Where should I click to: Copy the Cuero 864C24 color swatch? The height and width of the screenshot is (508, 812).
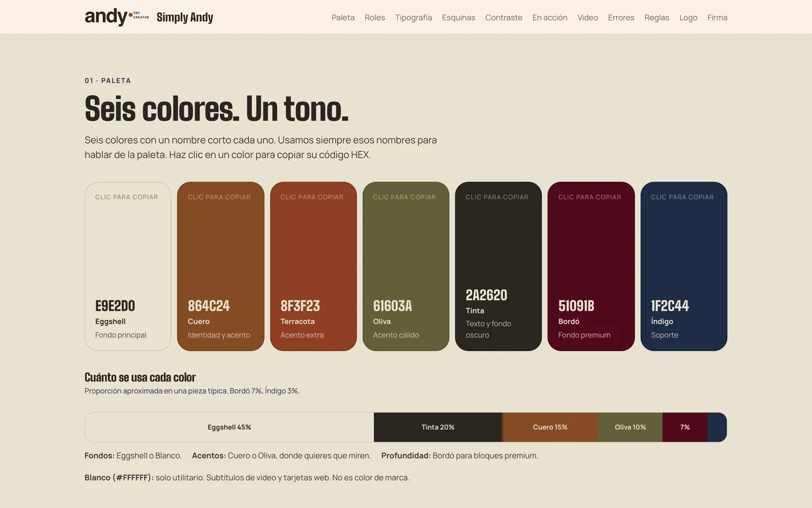coord(221,267)
